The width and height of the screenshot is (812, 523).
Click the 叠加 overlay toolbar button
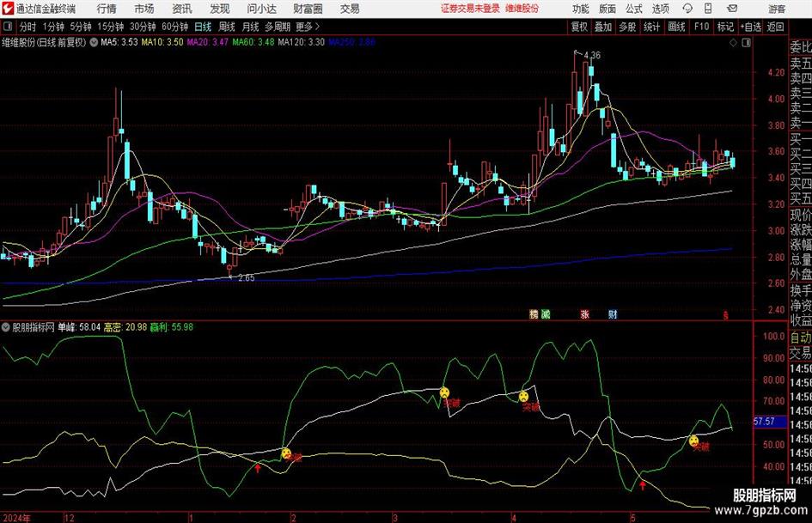[x=603, y=27]
